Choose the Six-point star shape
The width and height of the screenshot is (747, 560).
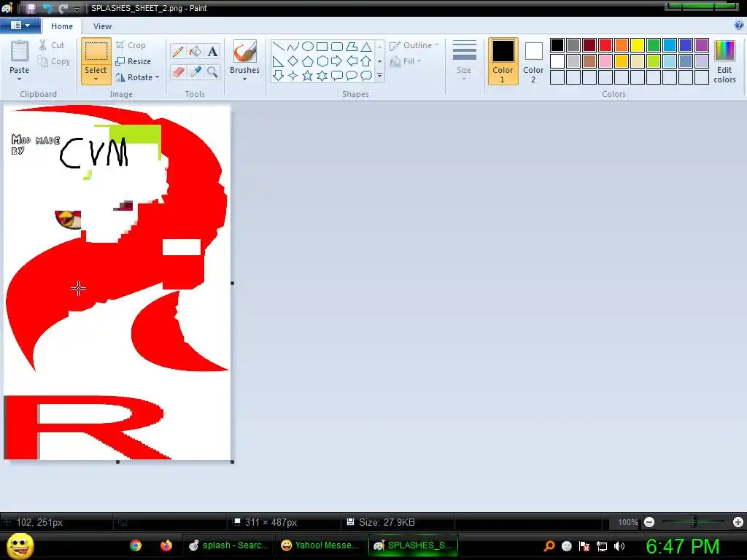pyautogui.click(x=322, y=75)
